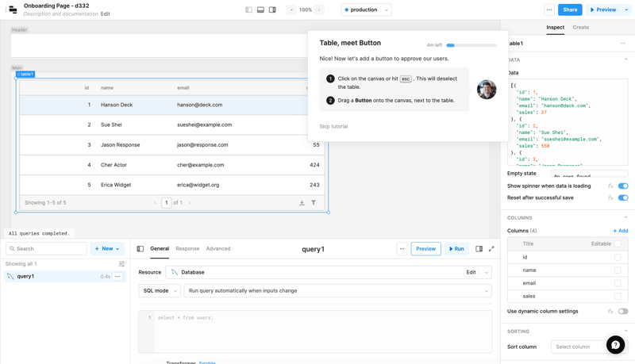635x364 pixels.
Task: Select query1 in the query list
Action: pos(65,276)
